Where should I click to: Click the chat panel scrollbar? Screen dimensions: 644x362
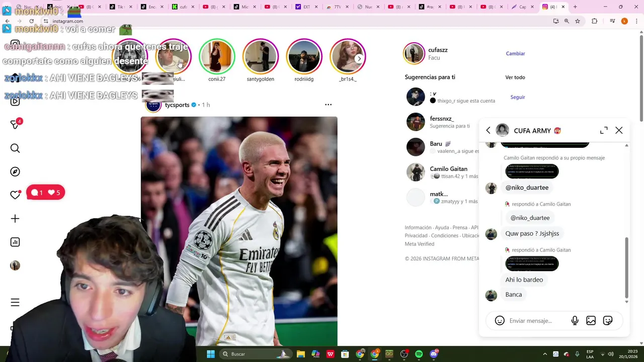[626, 267]
